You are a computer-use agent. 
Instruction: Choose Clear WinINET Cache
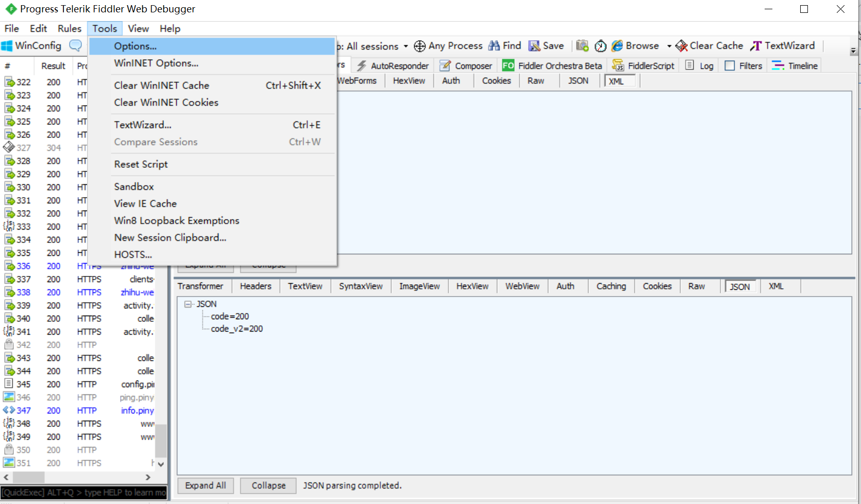click(212, 85)
